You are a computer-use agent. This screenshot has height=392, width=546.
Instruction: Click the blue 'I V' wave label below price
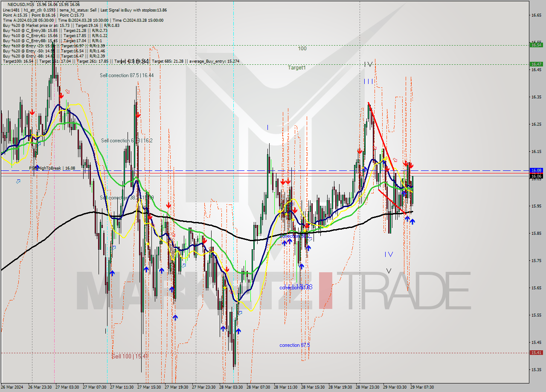point(389,254)
